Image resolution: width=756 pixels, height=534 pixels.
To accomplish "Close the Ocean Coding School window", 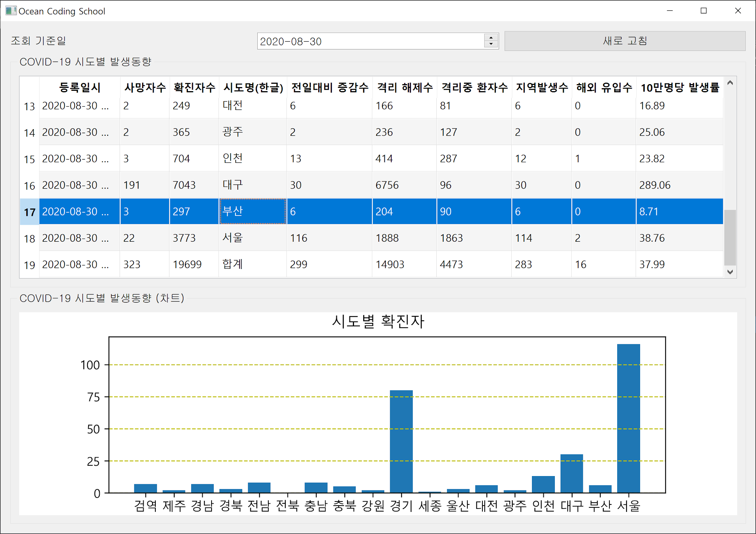I will coord(738,11).
